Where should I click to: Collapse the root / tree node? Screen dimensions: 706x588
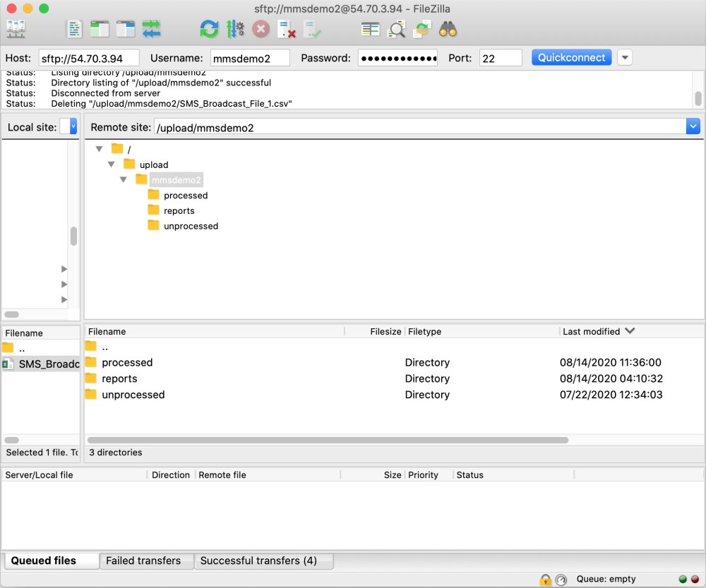point(99,148)
